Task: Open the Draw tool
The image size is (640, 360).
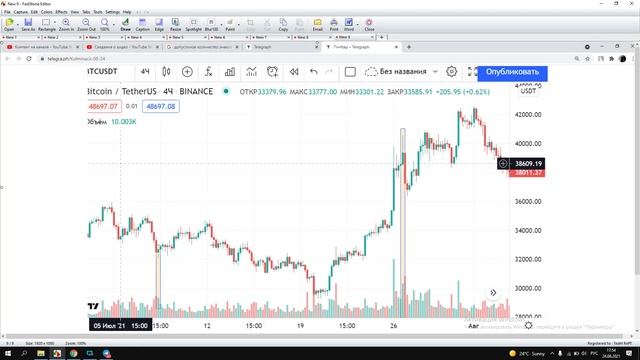Action: pyautogui.click(x=125, y=23)
